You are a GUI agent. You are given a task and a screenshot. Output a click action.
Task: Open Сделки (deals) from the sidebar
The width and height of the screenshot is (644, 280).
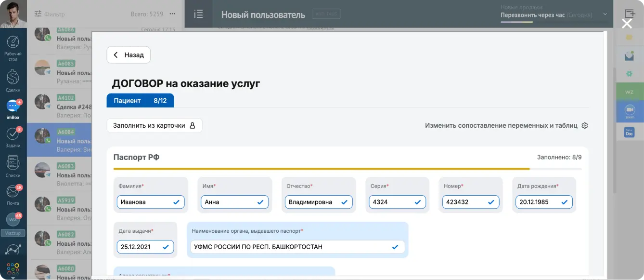click(13, 80)
